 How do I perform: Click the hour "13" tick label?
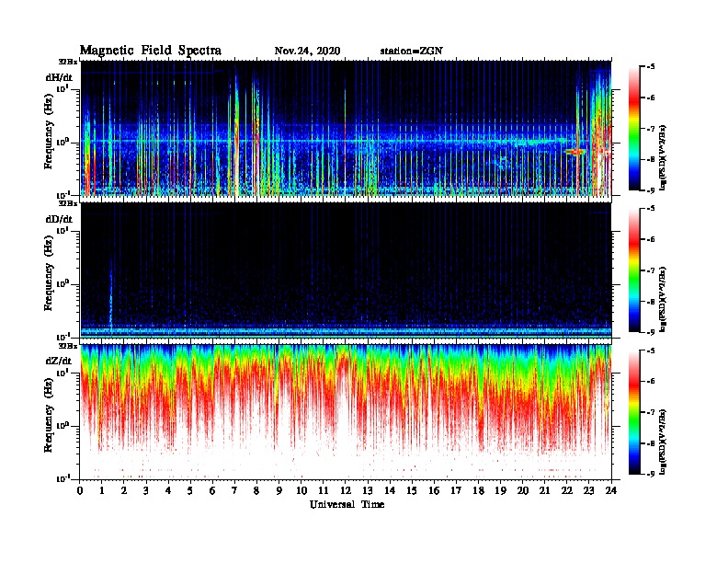(x=368, y=491)
